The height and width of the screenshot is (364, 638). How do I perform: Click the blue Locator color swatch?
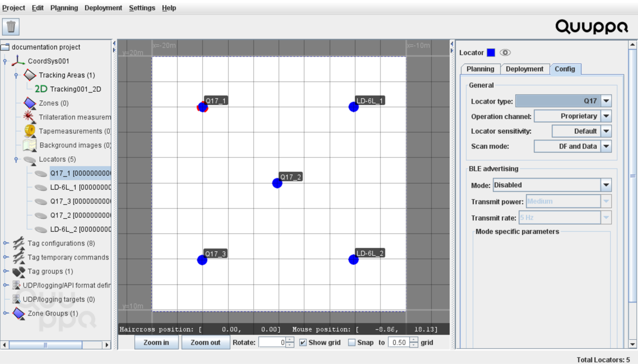[x=491, y=53]
